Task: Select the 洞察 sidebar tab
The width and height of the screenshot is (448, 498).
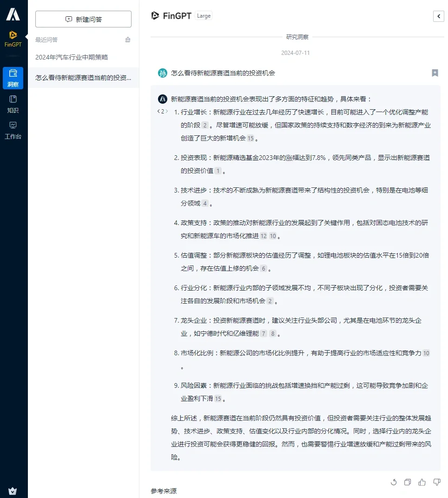Action: click(x=13, y=78)
